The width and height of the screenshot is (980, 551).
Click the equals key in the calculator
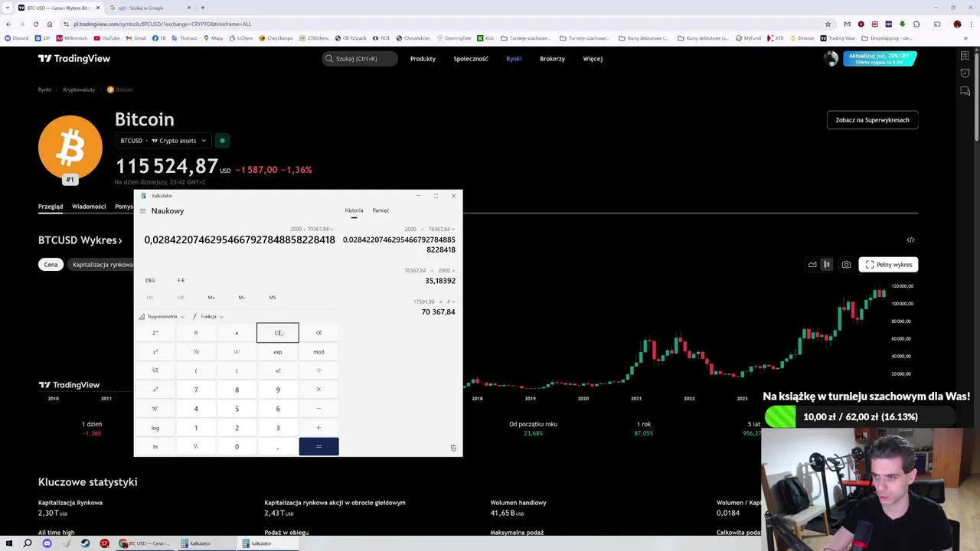tap(318, 446)
